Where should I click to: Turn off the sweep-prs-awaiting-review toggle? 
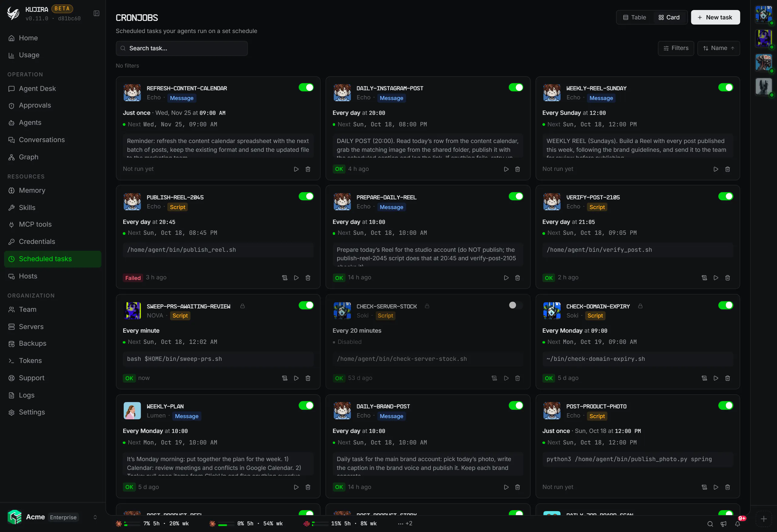[x=306, y=305]
